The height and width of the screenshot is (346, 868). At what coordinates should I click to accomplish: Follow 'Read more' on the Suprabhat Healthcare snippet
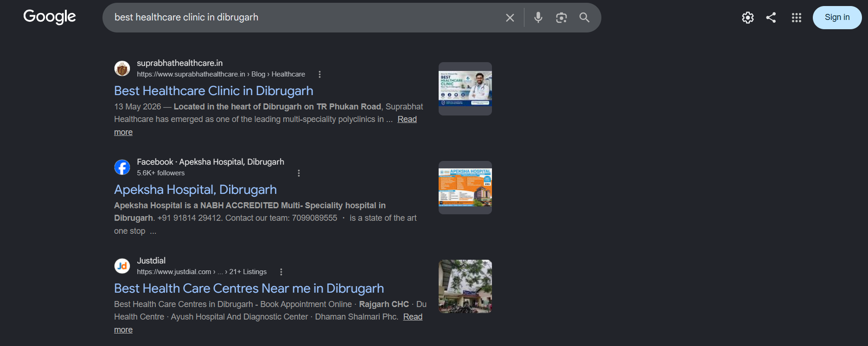[407, 119]
